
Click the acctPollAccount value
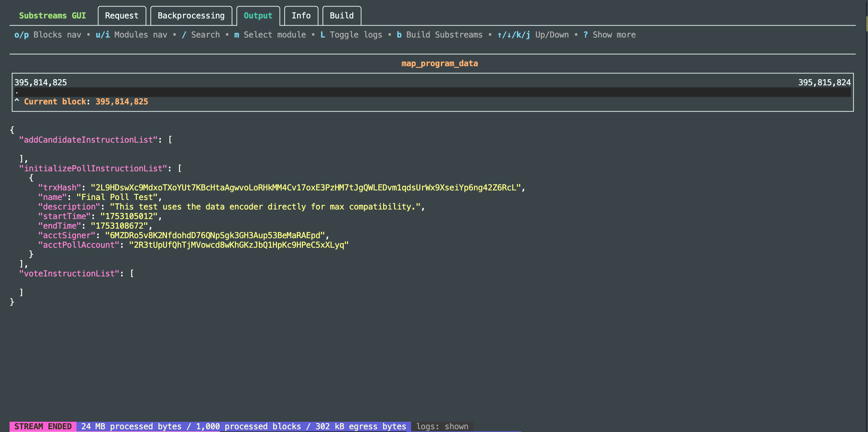239,245
